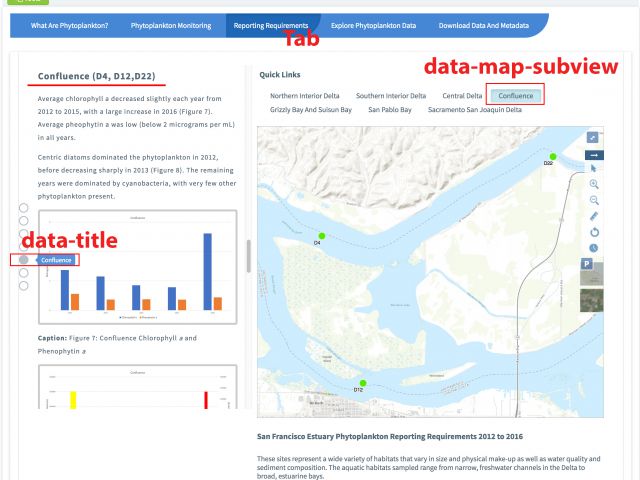This screenshot has height=480, width=640.
Task: Activate the ruler measure tool
Action: click(593, 216)
